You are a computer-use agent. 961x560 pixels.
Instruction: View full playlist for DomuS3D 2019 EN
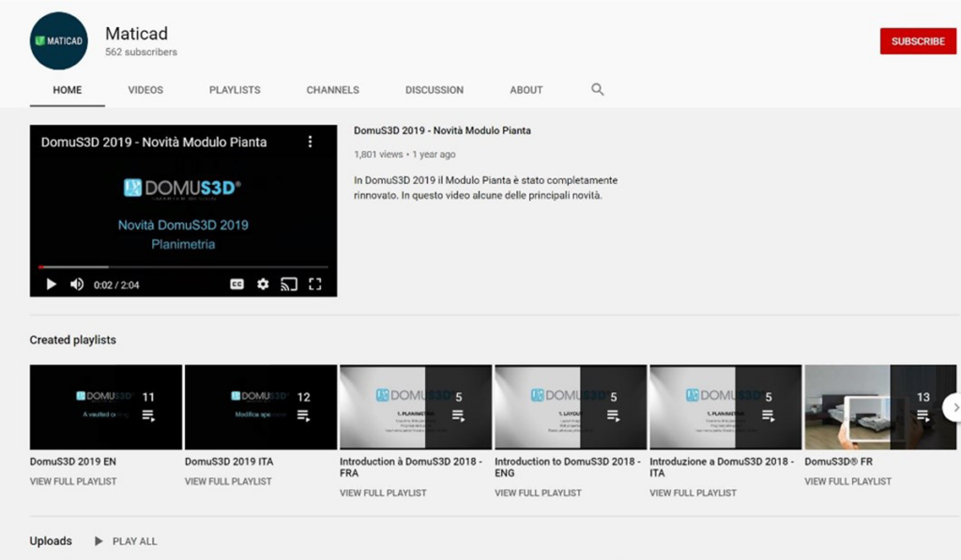73,481
